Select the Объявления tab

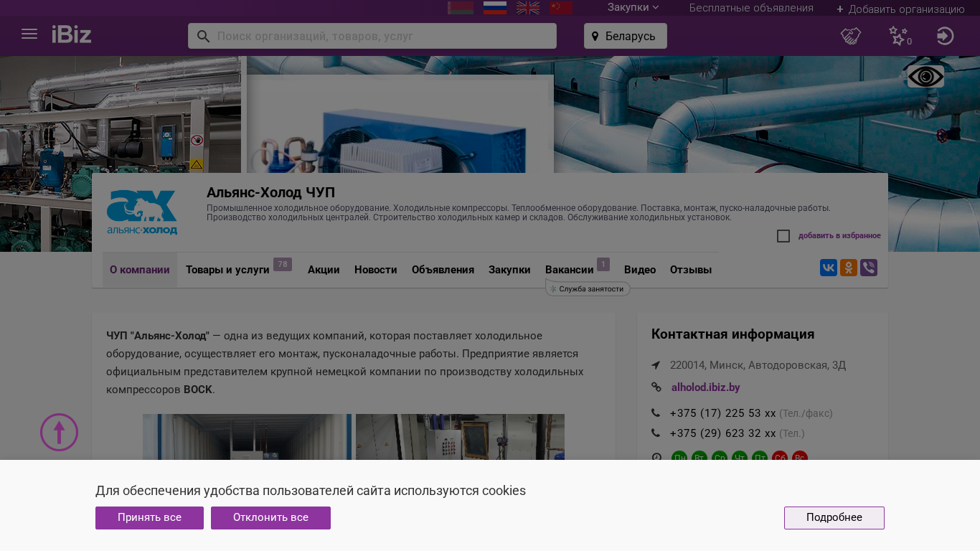coord(443,270)
